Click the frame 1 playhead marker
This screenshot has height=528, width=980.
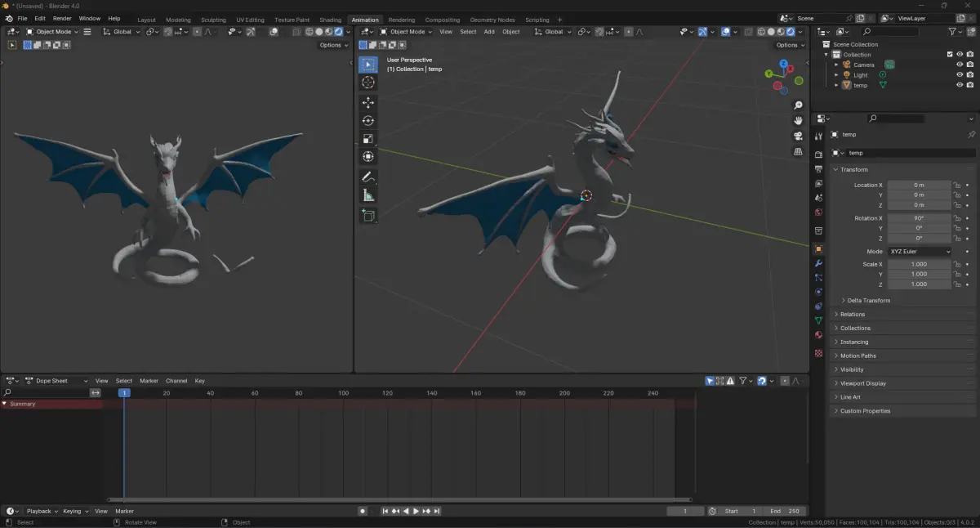(x=124, y=393)
